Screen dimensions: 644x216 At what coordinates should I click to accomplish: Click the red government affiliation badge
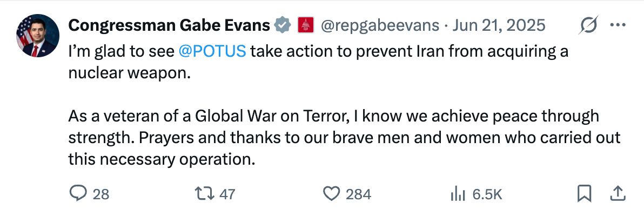click(x=306, y=25)
